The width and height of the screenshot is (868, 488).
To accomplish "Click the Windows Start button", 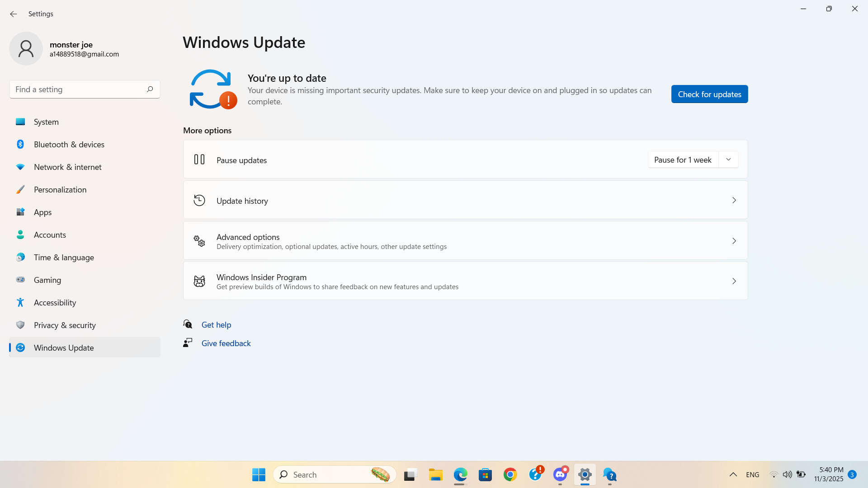I will point(259,474).
